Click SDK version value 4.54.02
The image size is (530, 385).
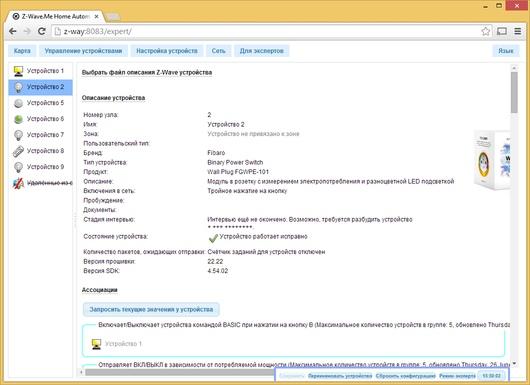tap(218, 271)
